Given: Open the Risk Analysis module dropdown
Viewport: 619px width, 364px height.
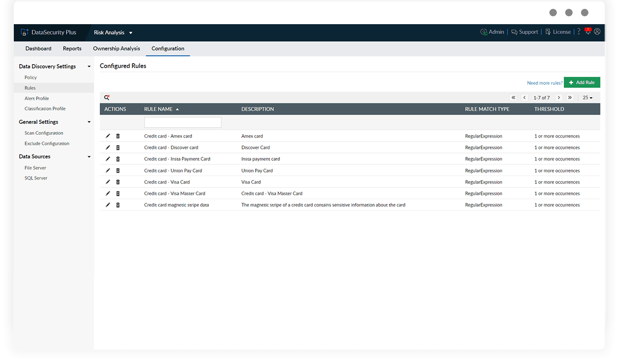Looking at the screenshot, I should click(113, 33).
